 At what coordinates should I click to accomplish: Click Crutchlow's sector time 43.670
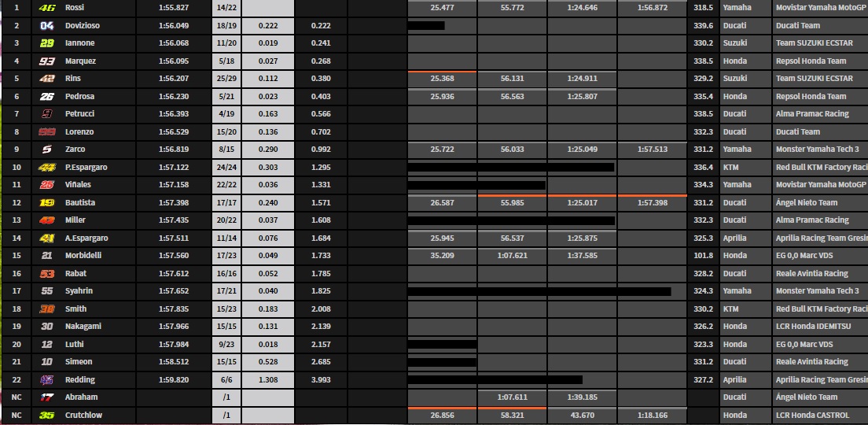point(582,415)
